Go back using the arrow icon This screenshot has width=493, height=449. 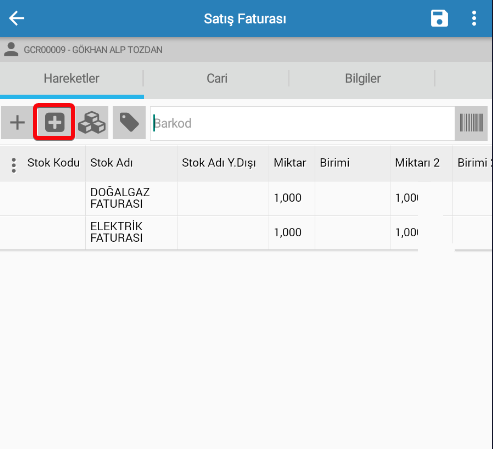pos(16,18)
